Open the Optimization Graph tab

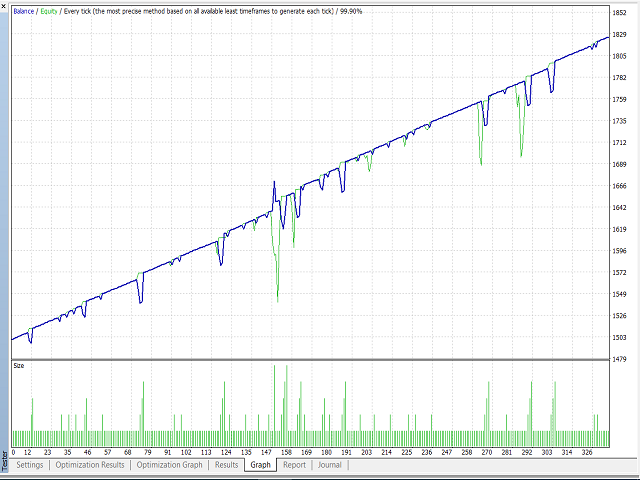169,465
